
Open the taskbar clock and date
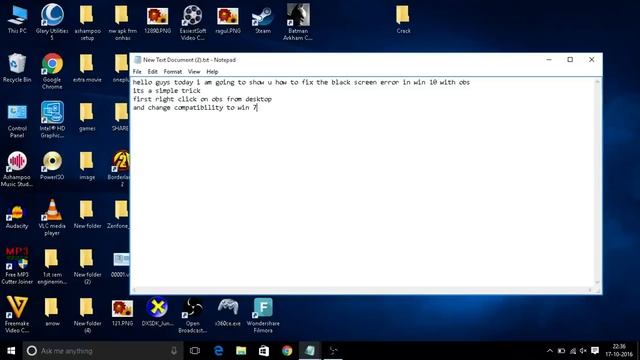pos(619,351)
